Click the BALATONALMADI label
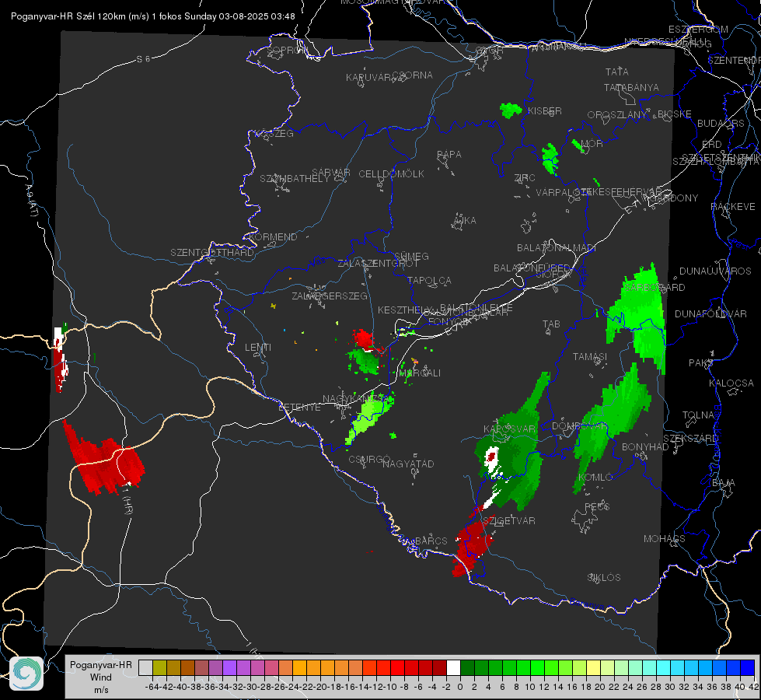This screenshot has width=761, height=700. [557, 248]
